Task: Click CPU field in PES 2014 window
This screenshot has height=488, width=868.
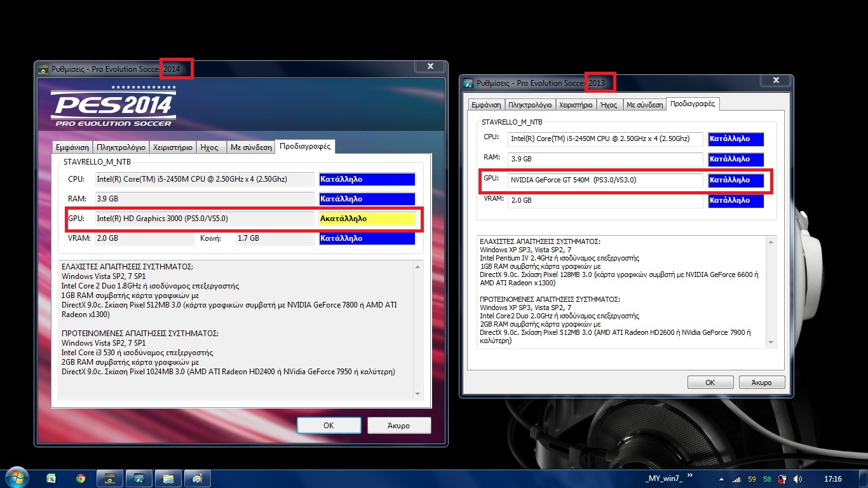Action: pos(205,179)
